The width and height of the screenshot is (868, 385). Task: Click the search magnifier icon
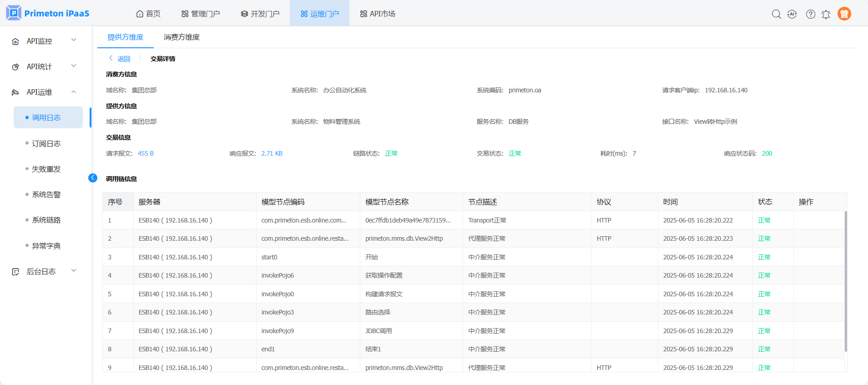point(776,14)
